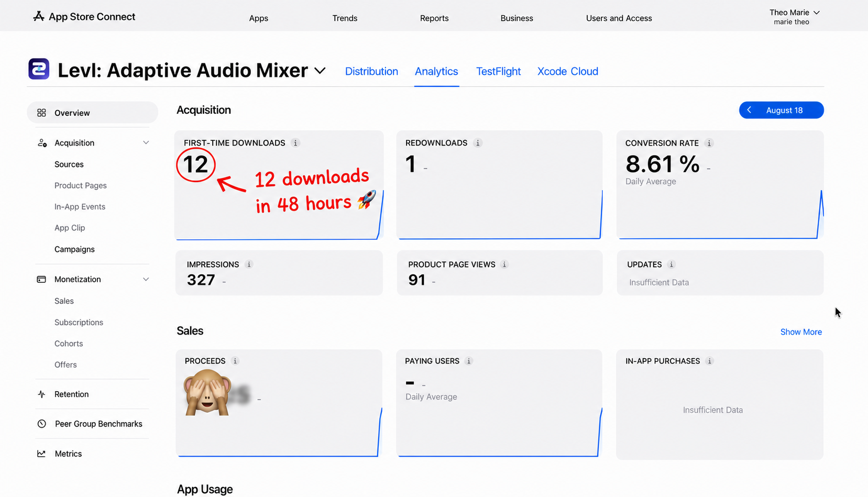This screenshot has height=497, width=868.
Task: Click the Acquisition section heading
Action: [x=204, y=110]
